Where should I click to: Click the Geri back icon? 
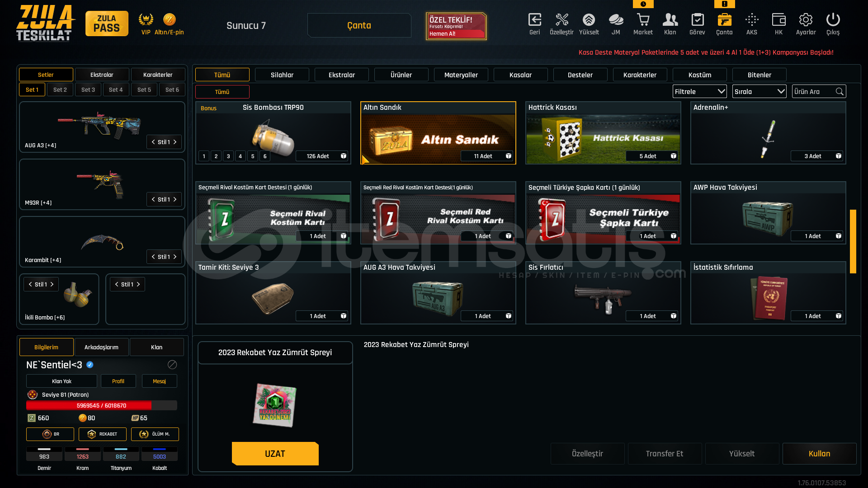coord(534,20)
